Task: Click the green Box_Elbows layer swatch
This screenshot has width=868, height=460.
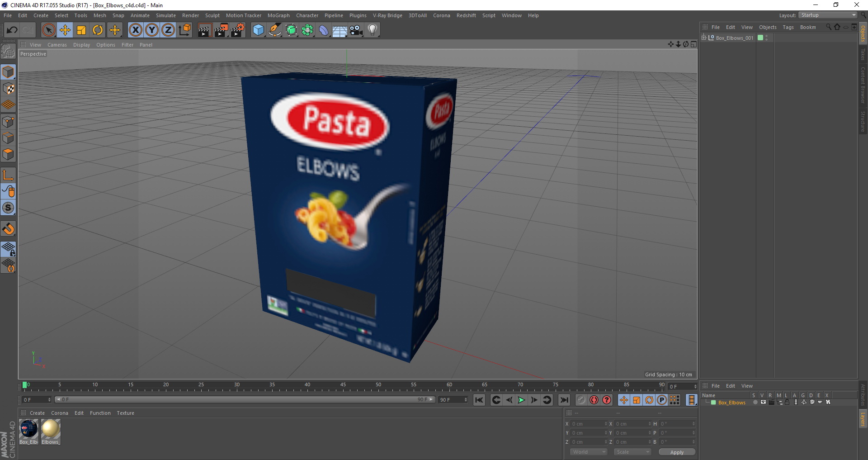Action: pyautogui.click(x=713, y=403)
